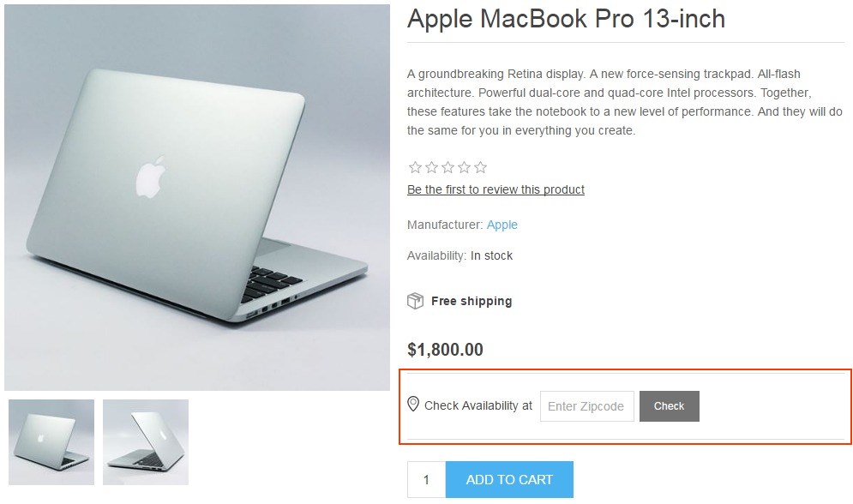Open the Apple manufacturer link
Screen dimensions: 853x504
click(x=502, y=225)
